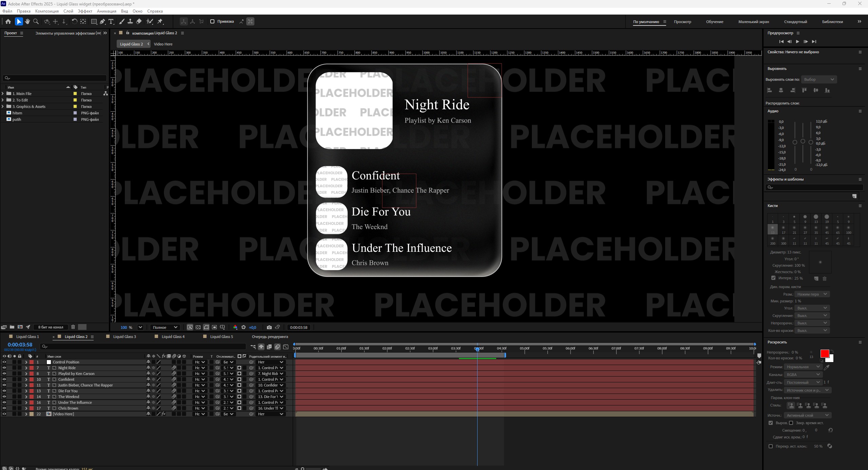Viewport: 868px width, 470px height.
Task: Enable the Привязка snapping checkbox
Action: click(x=212, y=21)
